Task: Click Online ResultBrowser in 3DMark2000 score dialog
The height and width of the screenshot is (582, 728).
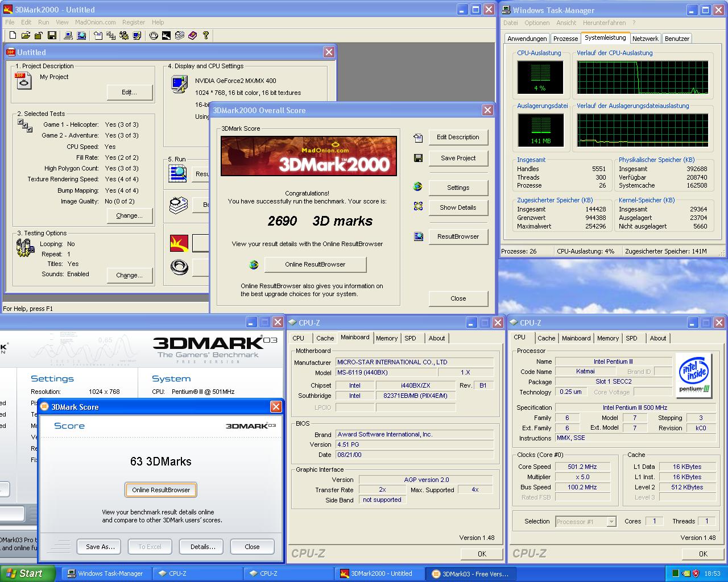Action: tap(315, 264)
